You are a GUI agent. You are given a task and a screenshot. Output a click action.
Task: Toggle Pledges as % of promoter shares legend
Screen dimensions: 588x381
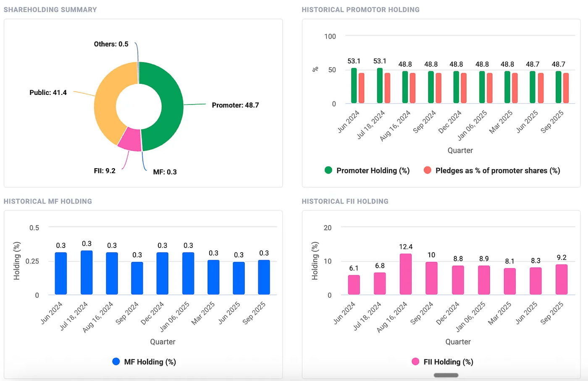pyautogui.click(x=427, y=170)
